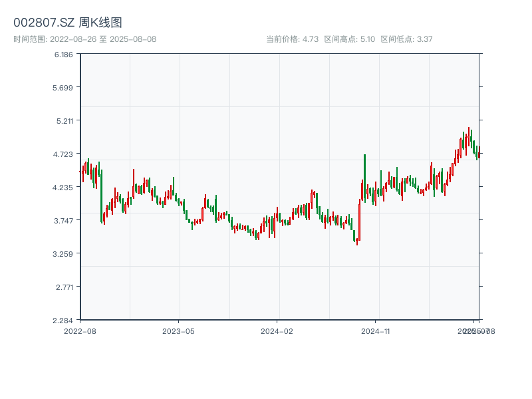This screenshot has width=532, height=399.
Task: Click the 区间低点 3.37 label
Action: point(406,39)
